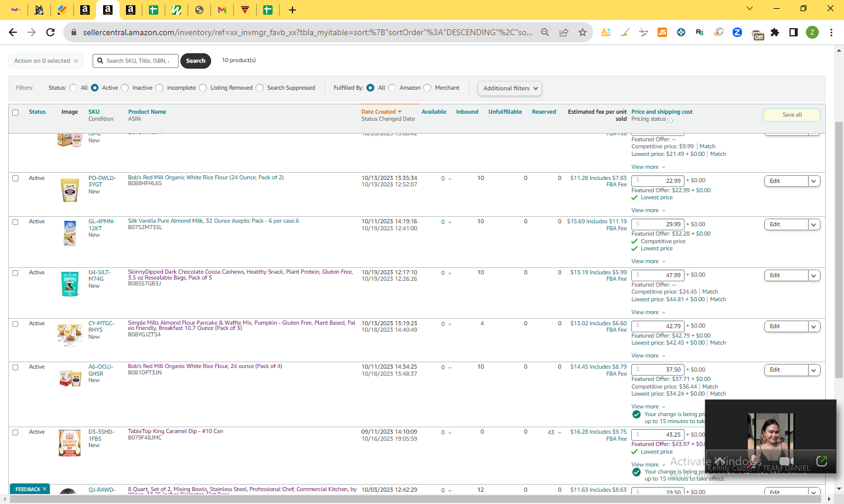Match competitive price for Bob's Pack of 4

(x=710, y=387)
